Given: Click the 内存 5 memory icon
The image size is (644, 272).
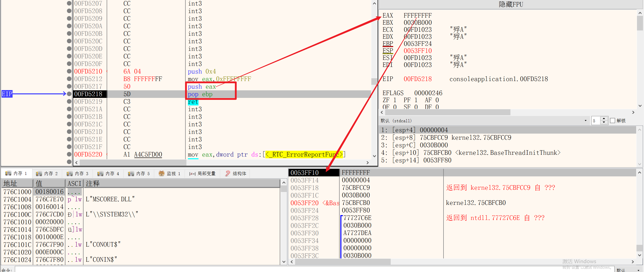Looking at the screenshot, I should [x=131, y=173].
